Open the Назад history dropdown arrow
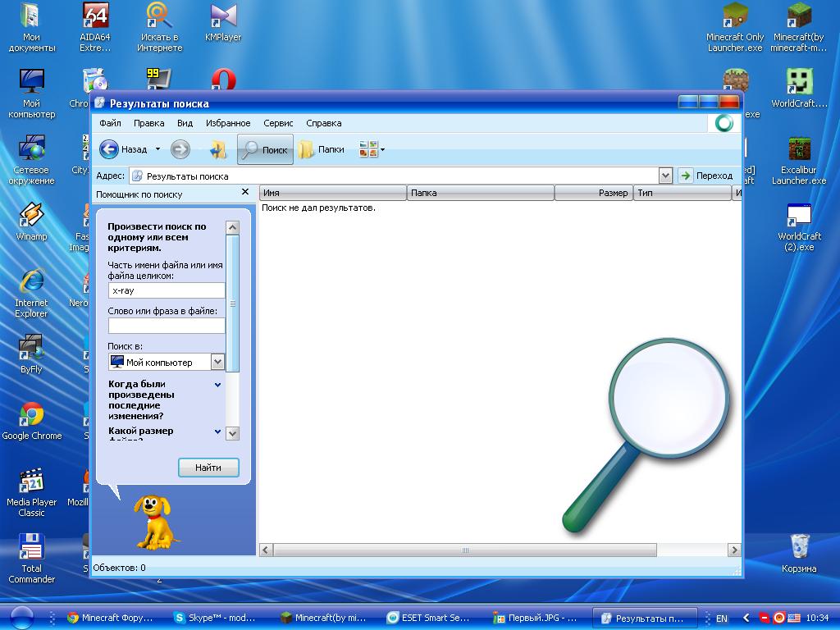The width and height of the screenshot is (840, 630). click(157, 149)
